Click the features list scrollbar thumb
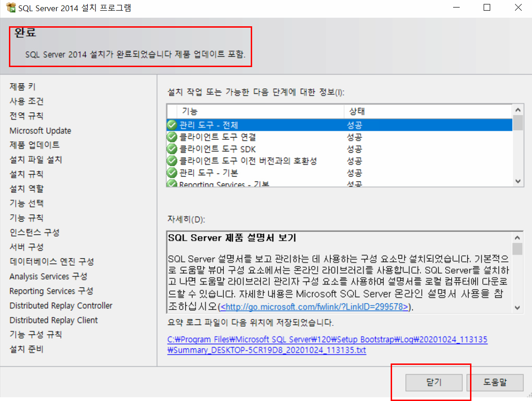Viewport: 532px width, 401px height. coord(518,123)
